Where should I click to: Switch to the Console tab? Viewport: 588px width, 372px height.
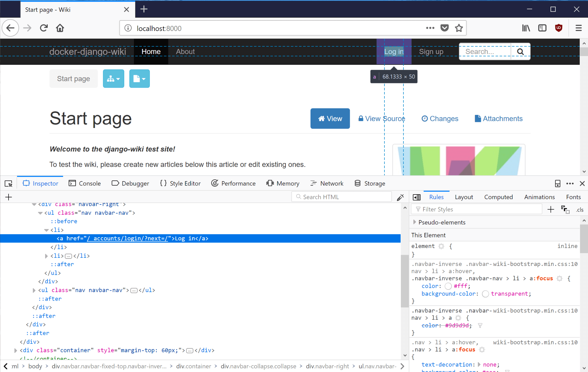click(x=85, y=183)
